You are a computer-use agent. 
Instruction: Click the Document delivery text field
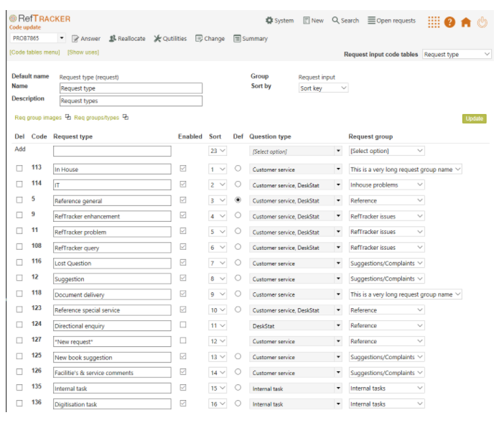(x=112, y=294)
